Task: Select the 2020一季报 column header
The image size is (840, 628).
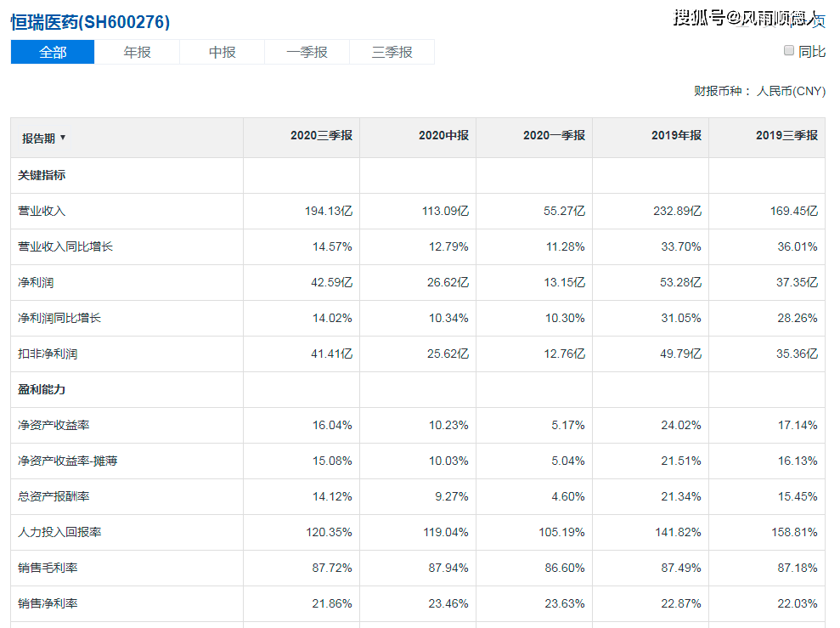Action: [x=554, y=136]
